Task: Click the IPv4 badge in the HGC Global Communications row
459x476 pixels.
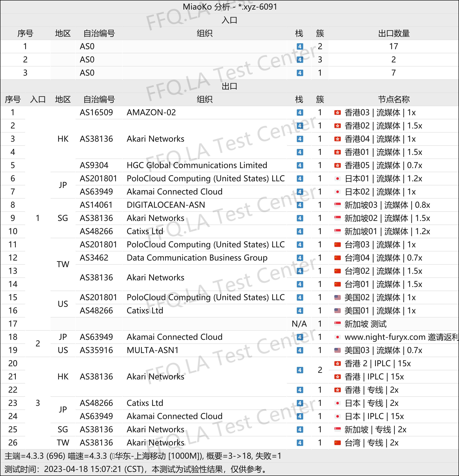Action: (300, 165)
